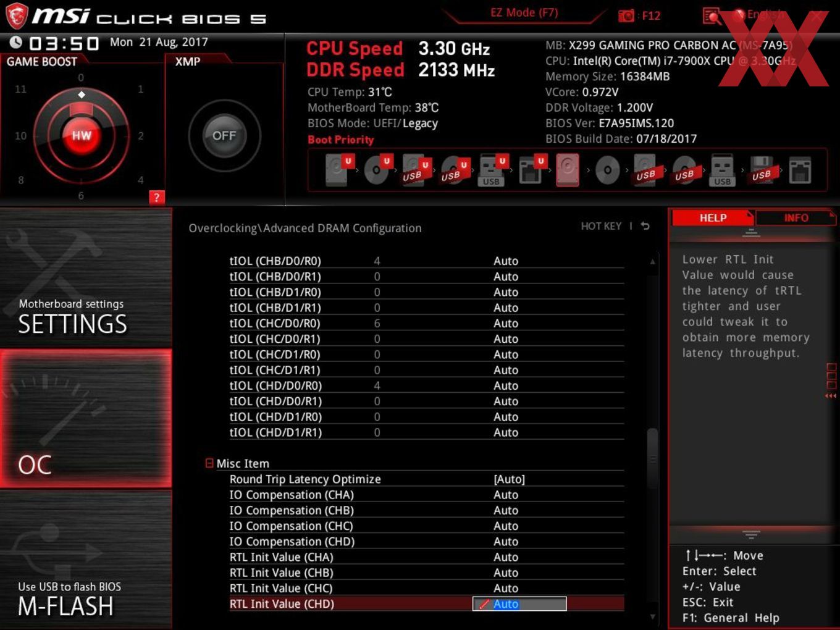Select the UEFI CD/DVD disc boot icon

pyautogui.click(x=377, y=170)
